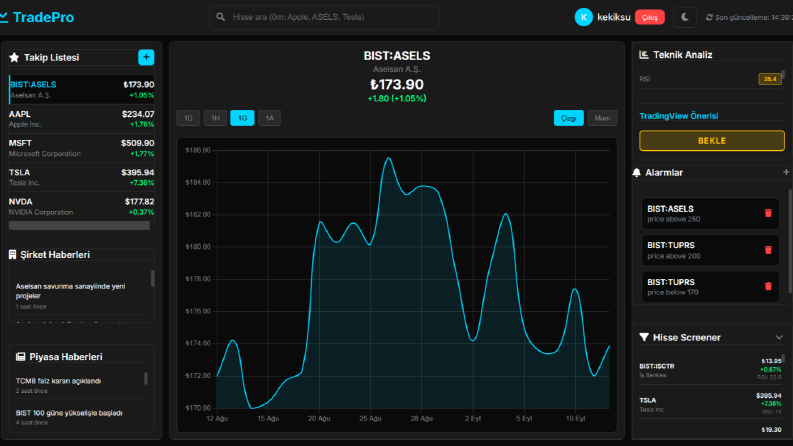Click the BIST:ASELS chart title

pos(397,56)
